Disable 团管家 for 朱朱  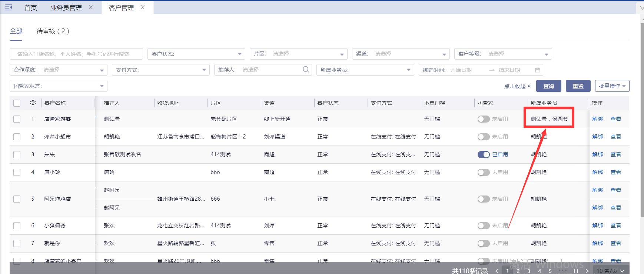point(484,154)
